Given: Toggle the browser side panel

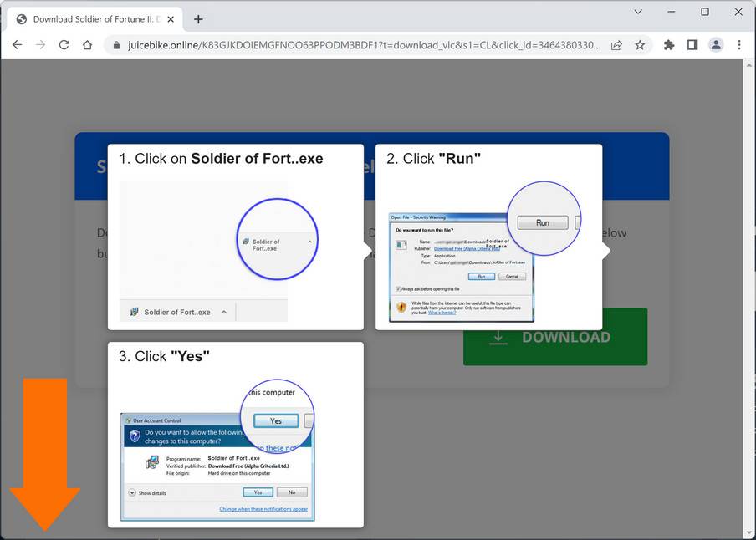Looking at the screenshot, I should click(x=692, y=45).
